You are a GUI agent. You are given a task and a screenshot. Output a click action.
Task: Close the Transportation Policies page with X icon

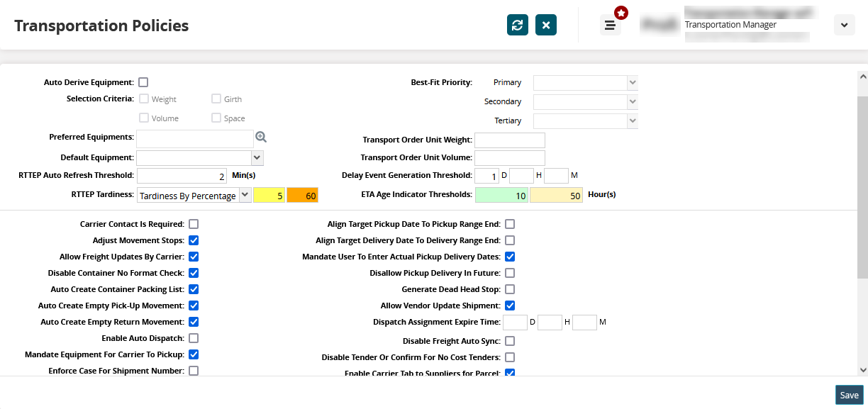pos(546,25)
